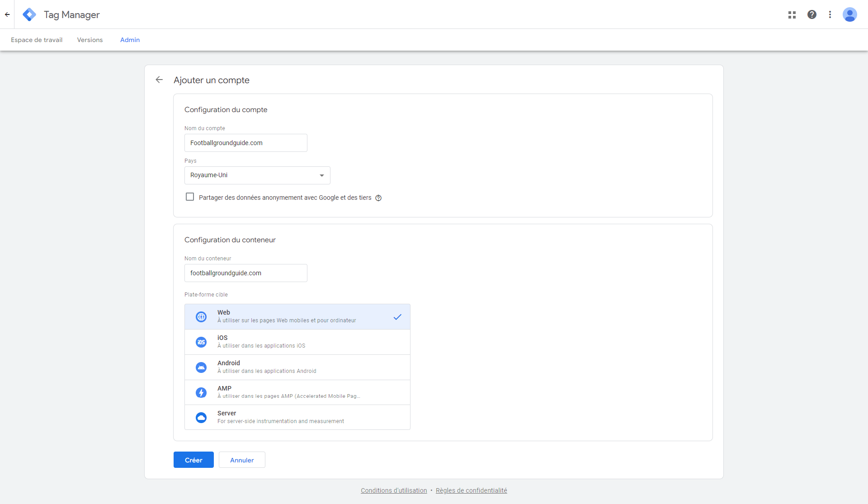Image resolution: width=868 pixels, height=504 pixels.
Task: Open the Pays country dropdown
Action: [257, 175]
